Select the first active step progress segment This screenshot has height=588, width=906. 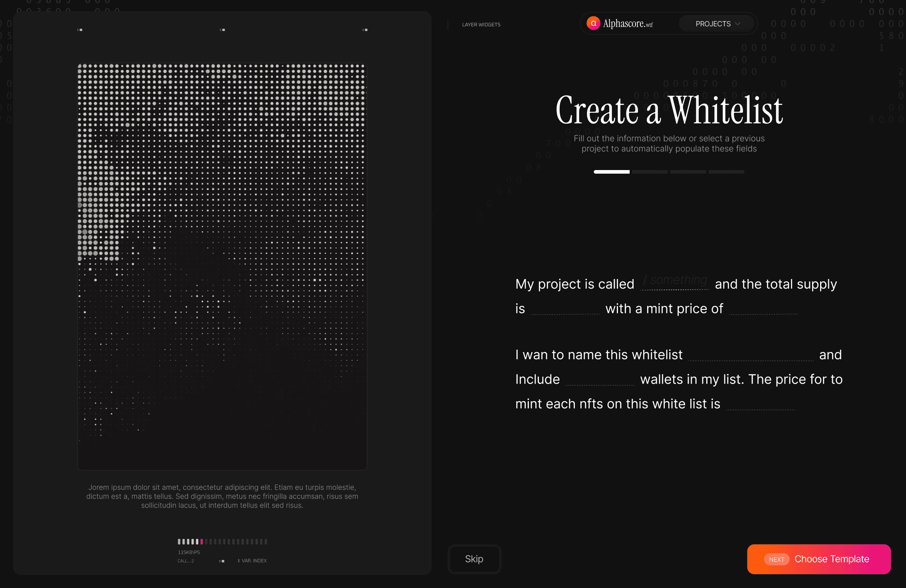click(x=611, y=172)
